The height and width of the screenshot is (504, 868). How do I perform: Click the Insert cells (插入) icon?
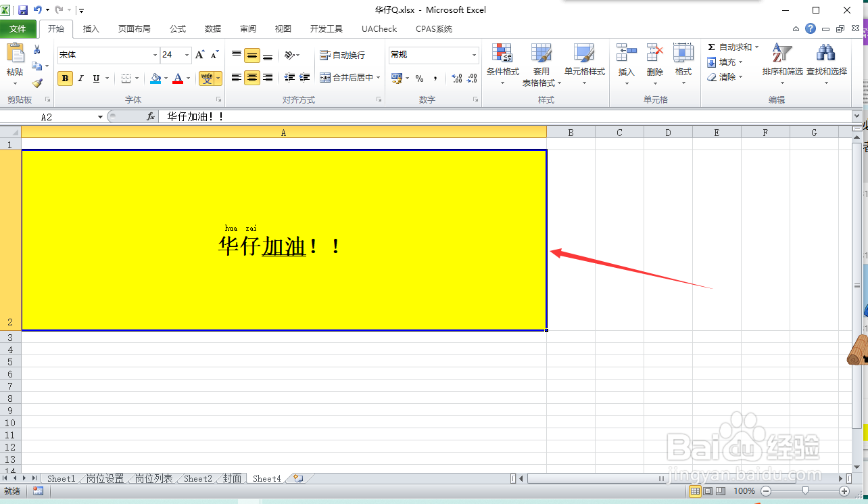point(627,53)
